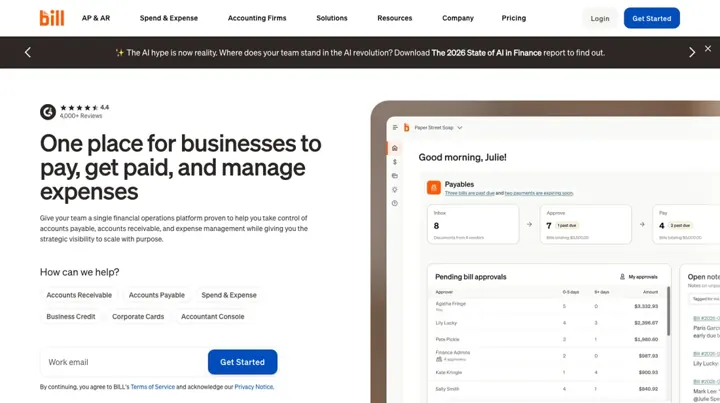This screenshot has width=720, height=403.
Task: Select the Business Credit chip
Action: (x=71, y=317)
